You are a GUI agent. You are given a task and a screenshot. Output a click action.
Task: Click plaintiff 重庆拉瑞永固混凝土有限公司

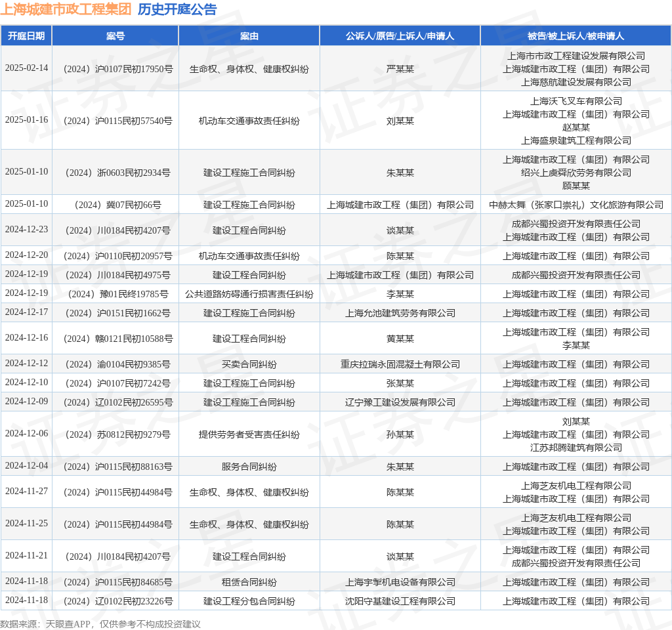[x=400, y=365]
